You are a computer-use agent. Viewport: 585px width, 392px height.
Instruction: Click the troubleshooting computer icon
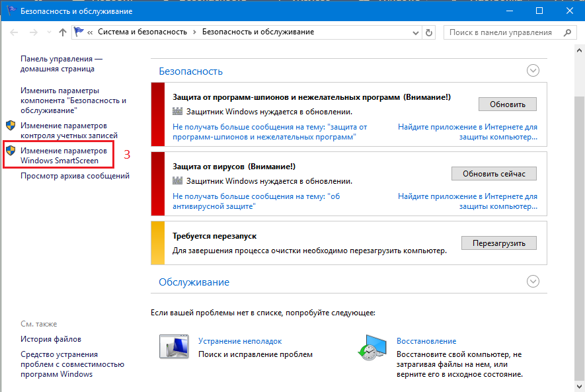174,346
